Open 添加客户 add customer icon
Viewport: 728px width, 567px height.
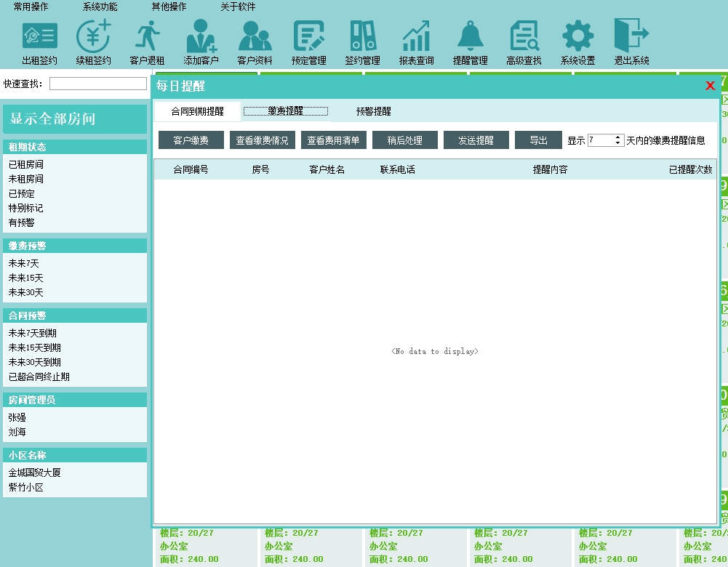201,36
